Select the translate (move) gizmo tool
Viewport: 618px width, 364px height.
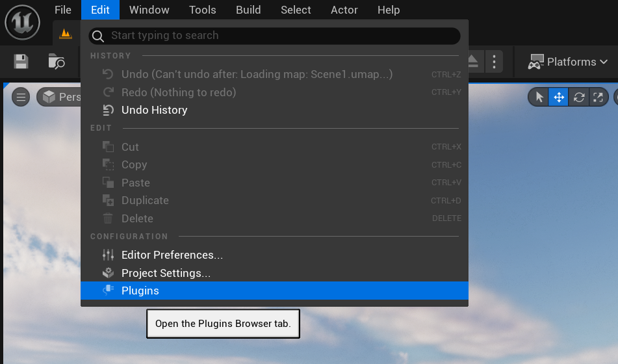(x=558, y=97)
